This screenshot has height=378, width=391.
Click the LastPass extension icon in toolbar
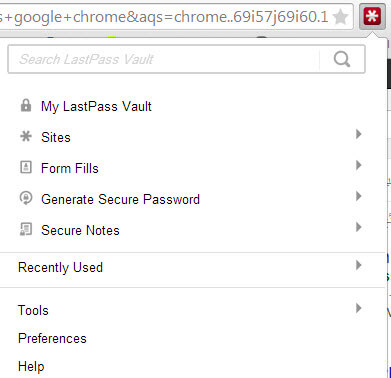(x=372, y=16)
